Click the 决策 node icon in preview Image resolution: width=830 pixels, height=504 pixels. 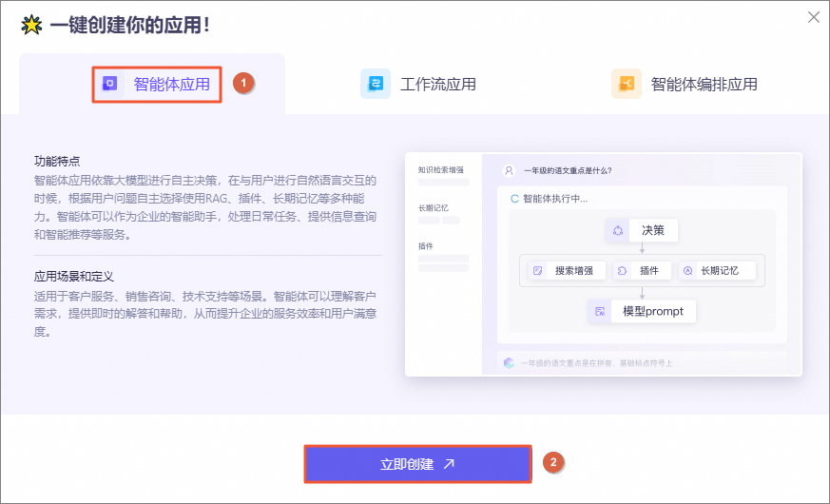(618, 230)
